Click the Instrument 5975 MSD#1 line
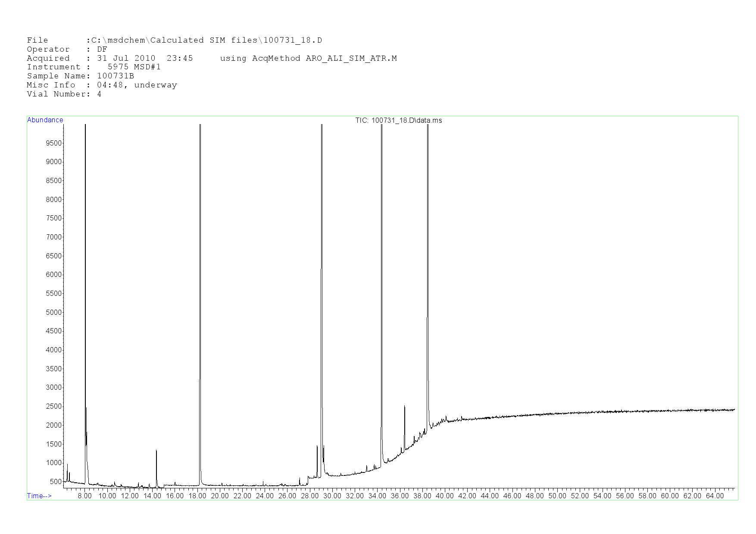 point(94,67)
